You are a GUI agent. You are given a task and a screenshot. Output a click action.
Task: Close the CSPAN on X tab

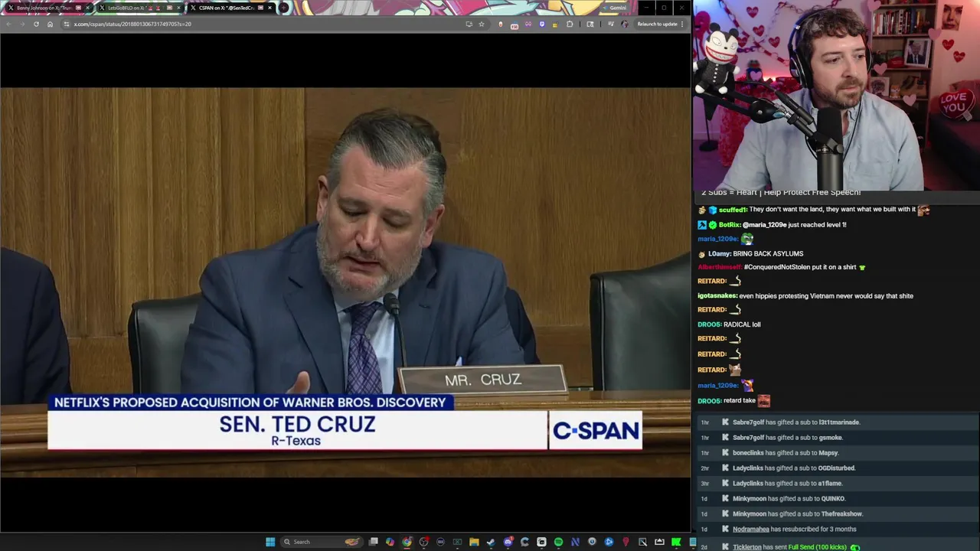tap(269, 8)
